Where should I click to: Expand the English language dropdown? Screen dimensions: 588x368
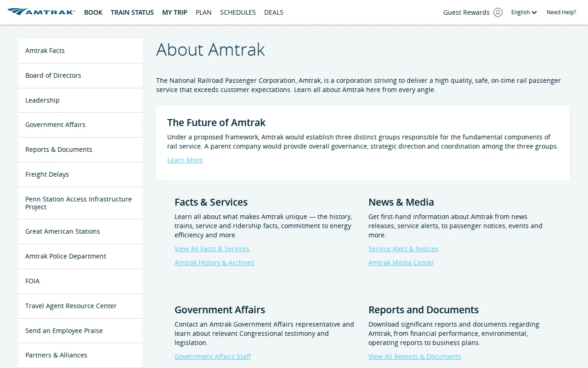524,12
